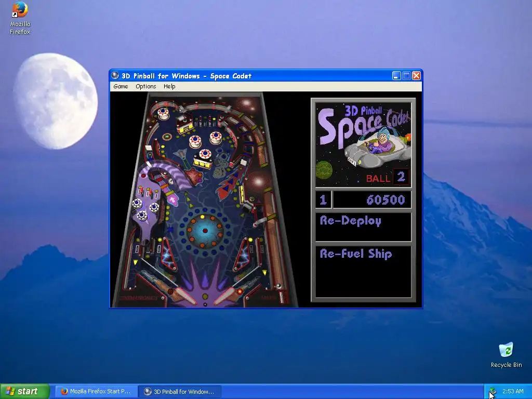Open the Game menu
This screenshot has height=399, width=532.
tap(121, 87)
